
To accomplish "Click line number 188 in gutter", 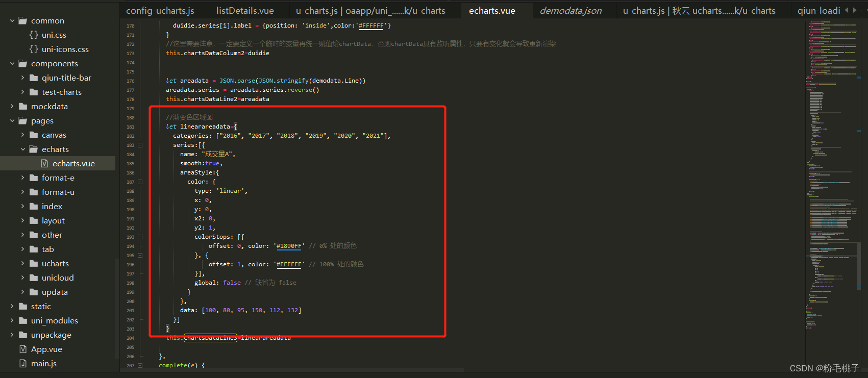I will 131,191.
